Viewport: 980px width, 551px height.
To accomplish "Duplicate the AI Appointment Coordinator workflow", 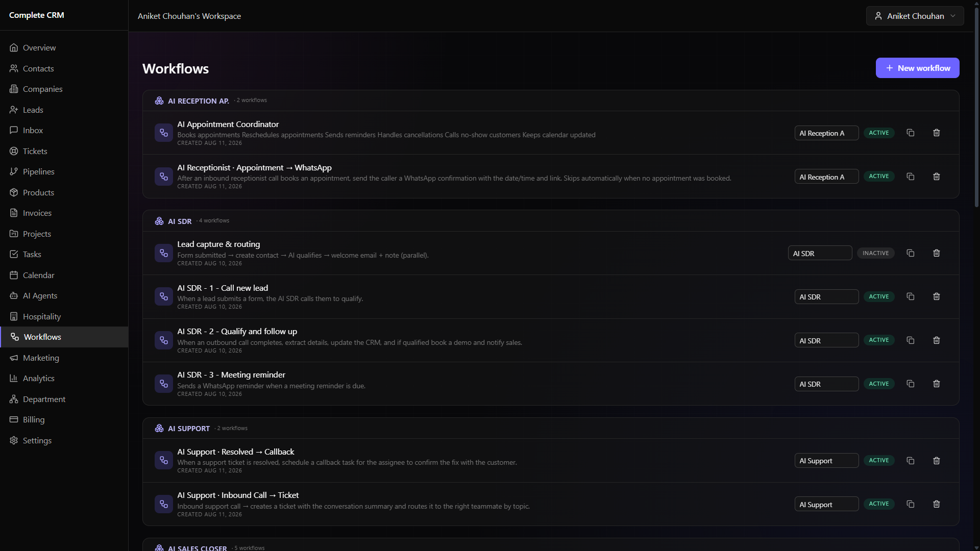I will tap(910, 133).
